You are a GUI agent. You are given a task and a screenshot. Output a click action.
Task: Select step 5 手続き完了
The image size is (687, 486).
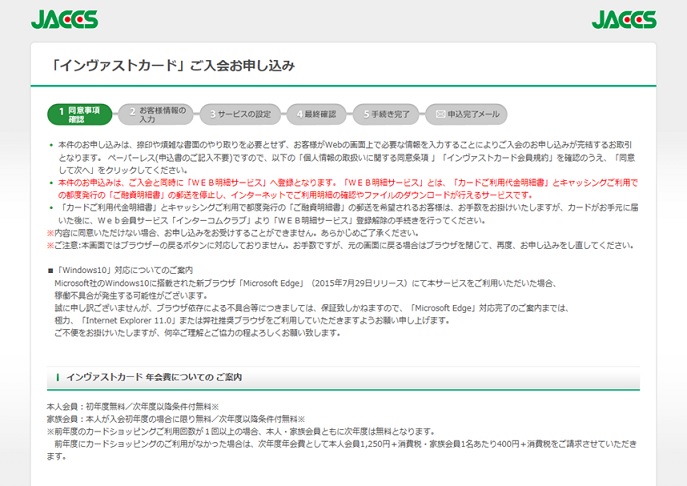click(386, 114)
